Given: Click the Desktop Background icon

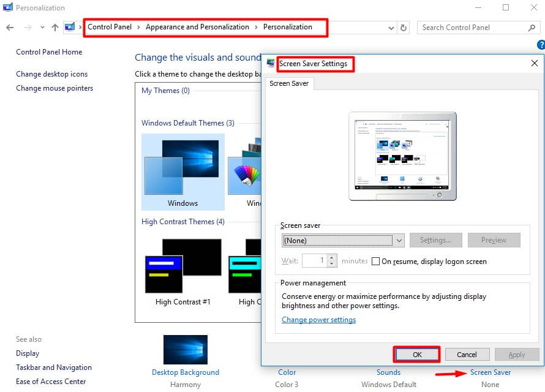Looking at the screenshot, I should [186, 349].
